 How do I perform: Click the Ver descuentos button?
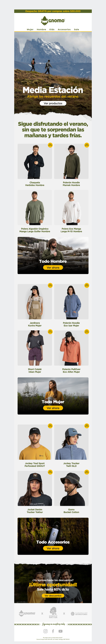click(x=53, y=595)
